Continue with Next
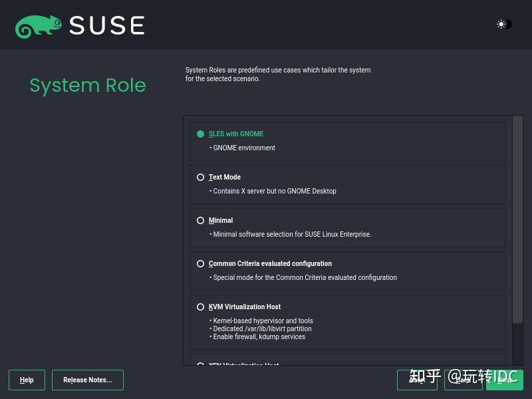 click(x=505, y=380)
